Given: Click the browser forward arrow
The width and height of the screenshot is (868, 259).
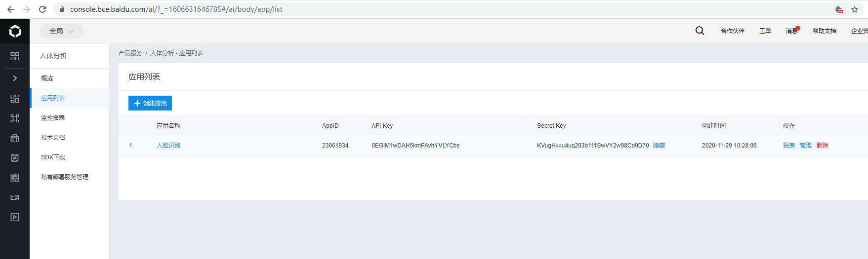Looking at the screenshot, I should tap(27, 9).
